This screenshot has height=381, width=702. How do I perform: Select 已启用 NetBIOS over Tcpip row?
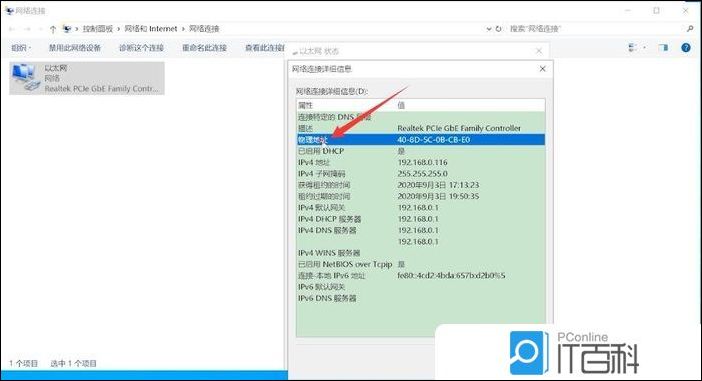(x=421, y=264)
